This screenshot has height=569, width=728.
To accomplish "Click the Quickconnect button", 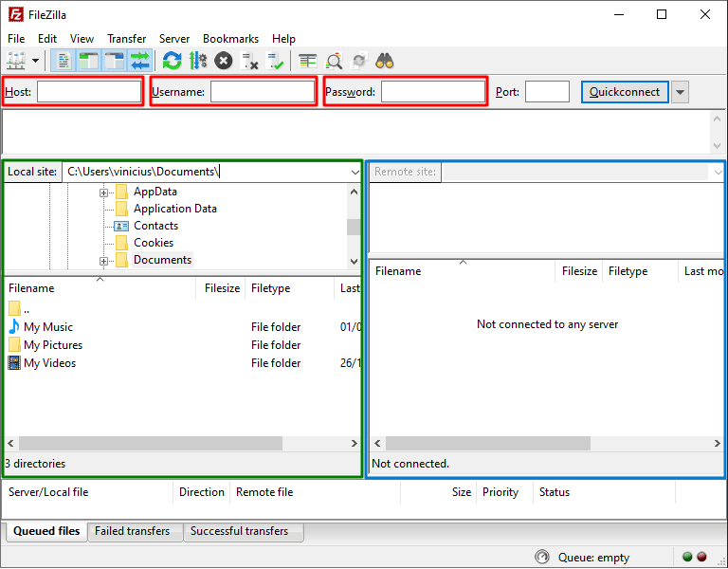I will point(625,92).
